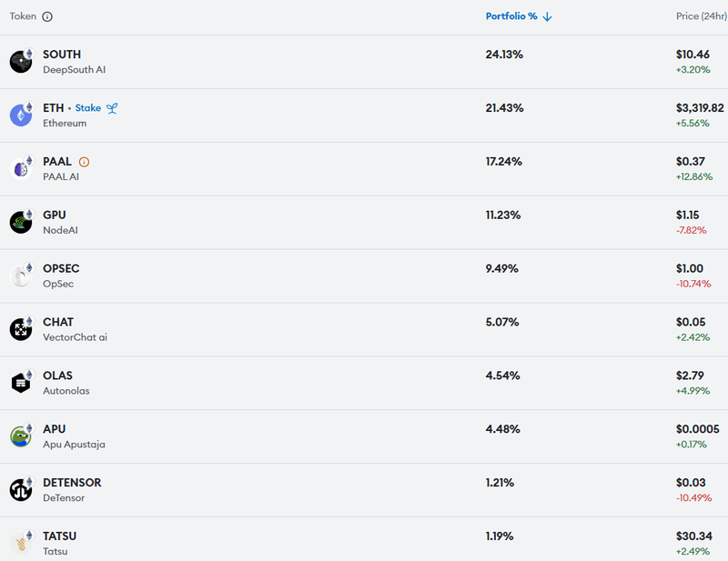Image resolution: width=728 pixels, height=561 pixels.
Task: Click the SOUTH token logo icon
Action: [x=21, y=62]
